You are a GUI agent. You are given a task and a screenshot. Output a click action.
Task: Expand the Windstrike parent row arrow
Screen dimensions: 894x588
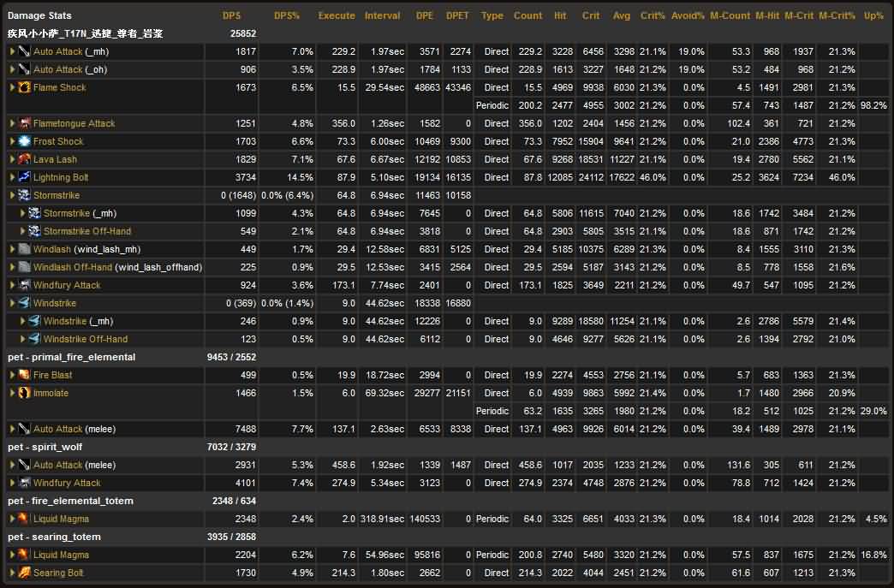[x=12, y=303]
